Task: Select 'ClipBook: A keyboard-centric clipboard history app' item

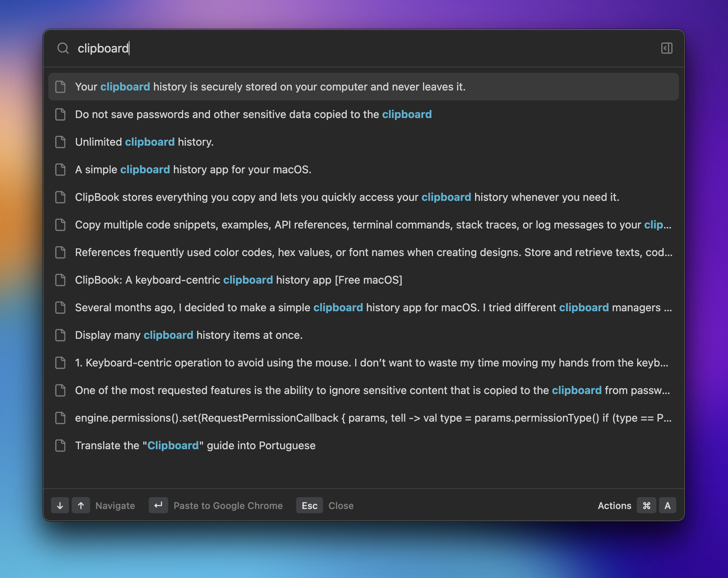Action: pos(364,280)
